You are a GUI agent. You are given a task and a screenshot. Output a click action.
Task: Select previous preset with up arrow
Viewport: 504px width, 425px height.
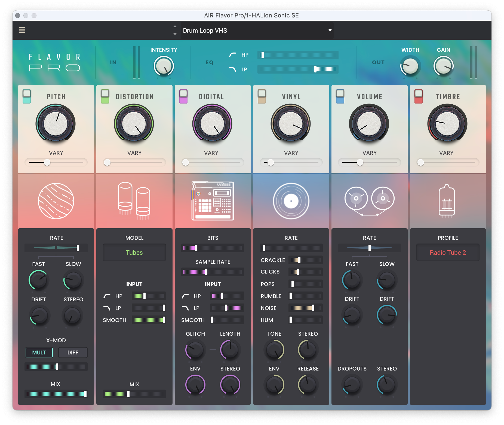(x=175, y=26)
